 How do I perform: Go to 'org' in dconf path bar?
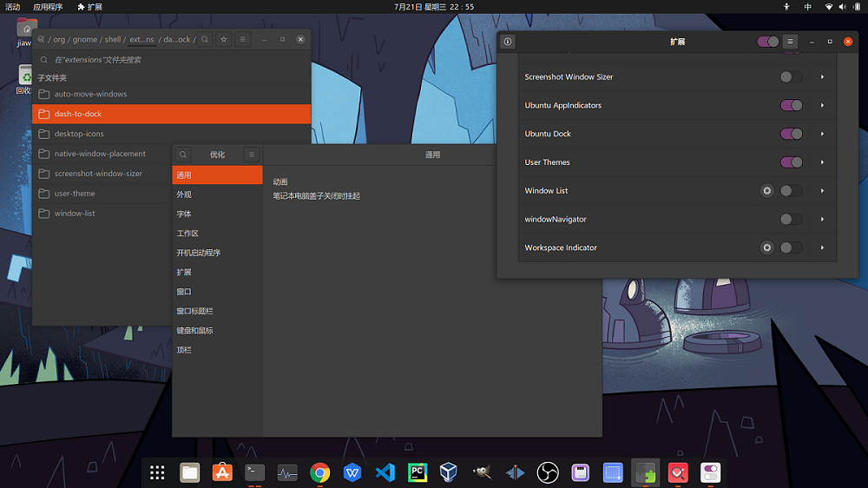[59, 39]
